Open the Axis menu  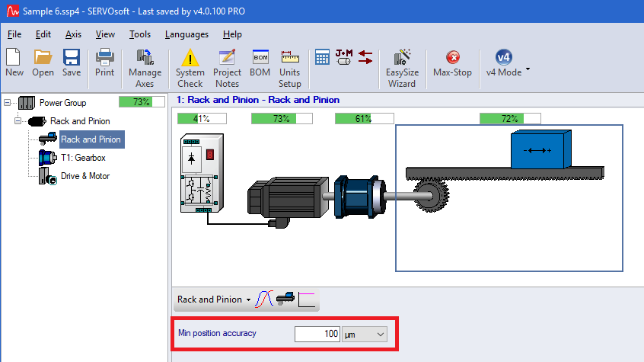(x=73, y=34)
